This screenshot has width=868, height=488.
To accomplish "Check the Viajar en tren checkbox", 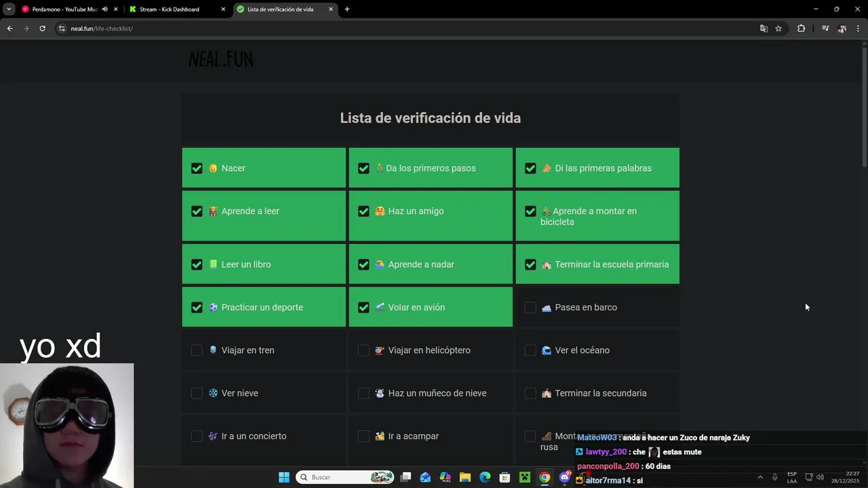I will 197,350.
